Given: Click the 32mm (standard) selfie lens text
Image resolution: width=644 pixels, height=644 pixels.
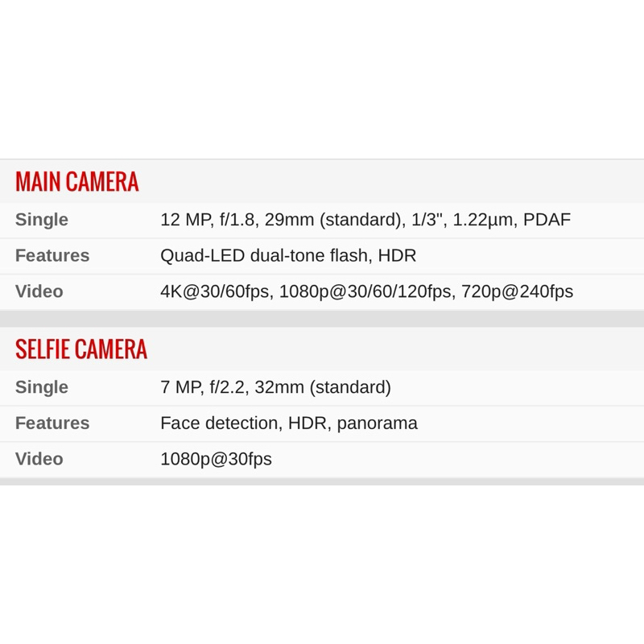Looking at the screenshot, I should click(x=323, y=387).
